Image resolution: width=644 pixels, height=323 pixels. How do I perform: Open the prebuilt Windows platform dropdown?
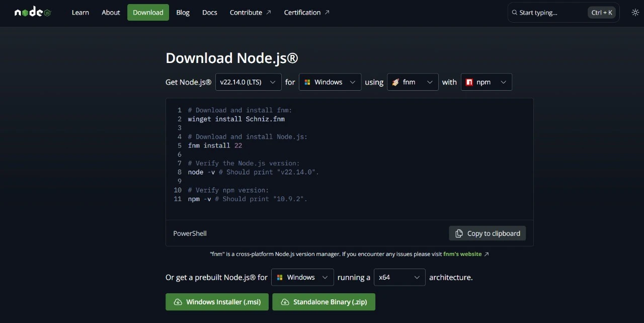point(302,277)
